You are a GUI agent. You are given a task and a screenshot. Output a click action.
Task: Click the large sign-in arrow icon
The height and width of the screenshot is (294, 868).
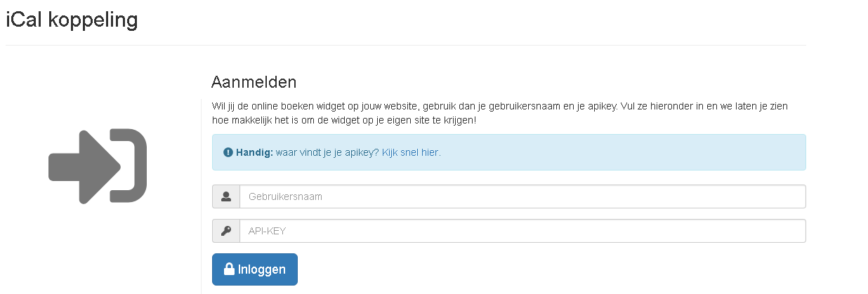tap(98, 166)
